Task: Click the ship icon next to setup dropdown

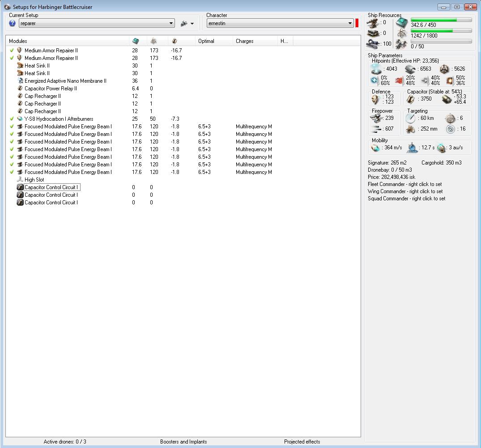Action: 184,23
